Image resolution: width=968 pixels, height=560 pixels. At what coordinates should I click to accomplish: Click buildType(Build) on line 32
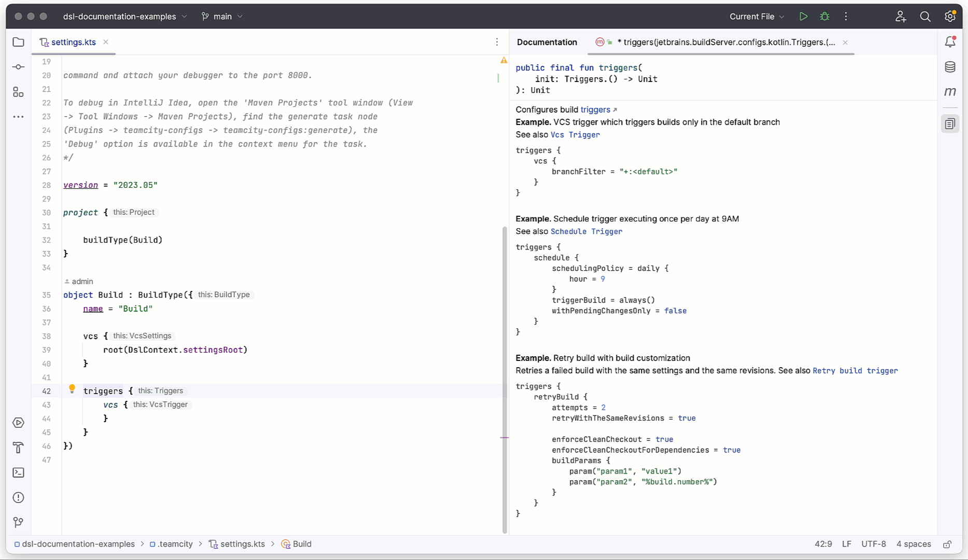click(x=123, y=240)
